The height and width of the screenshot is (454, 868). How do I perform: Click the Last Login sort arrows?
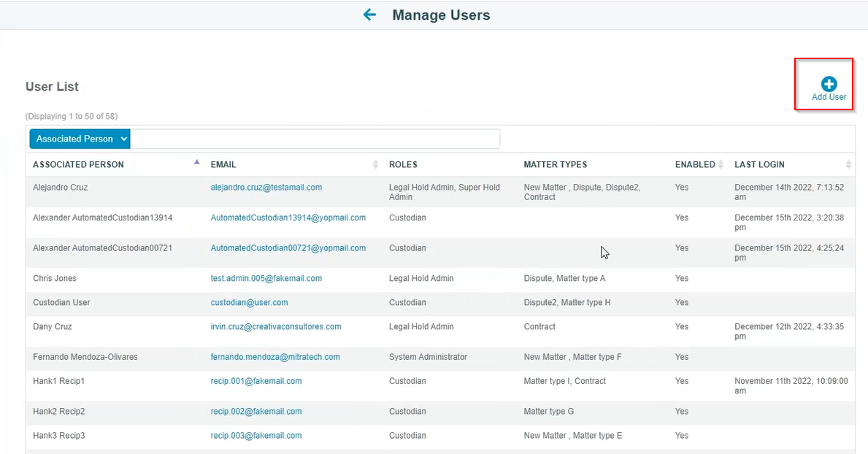(x=848, y=164)
